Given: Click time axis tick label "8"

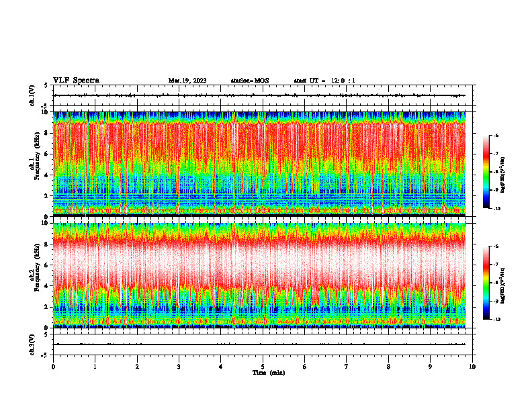Looking at the screenshot, I should click(x=388, y=367).
